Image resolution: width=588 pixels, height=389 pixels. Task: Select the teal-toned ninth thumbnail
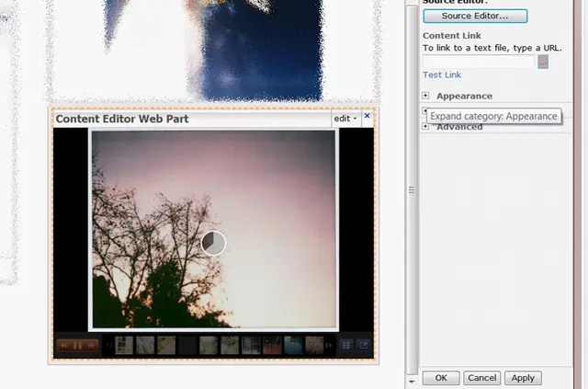point(293,345)
